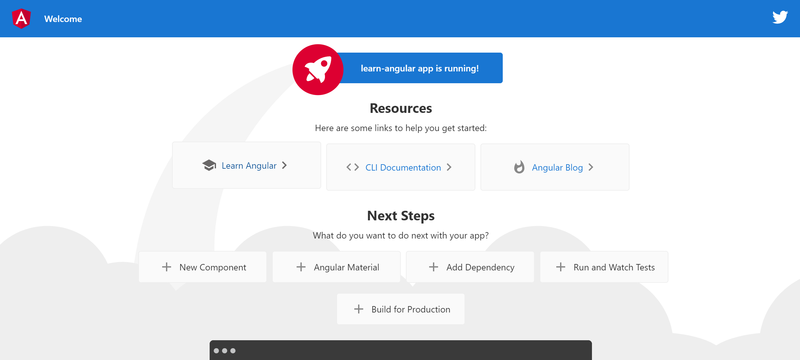Click the chevron arrow after Learn Angular
Viewport: 800px width, 360px height.
click(284, 165)
